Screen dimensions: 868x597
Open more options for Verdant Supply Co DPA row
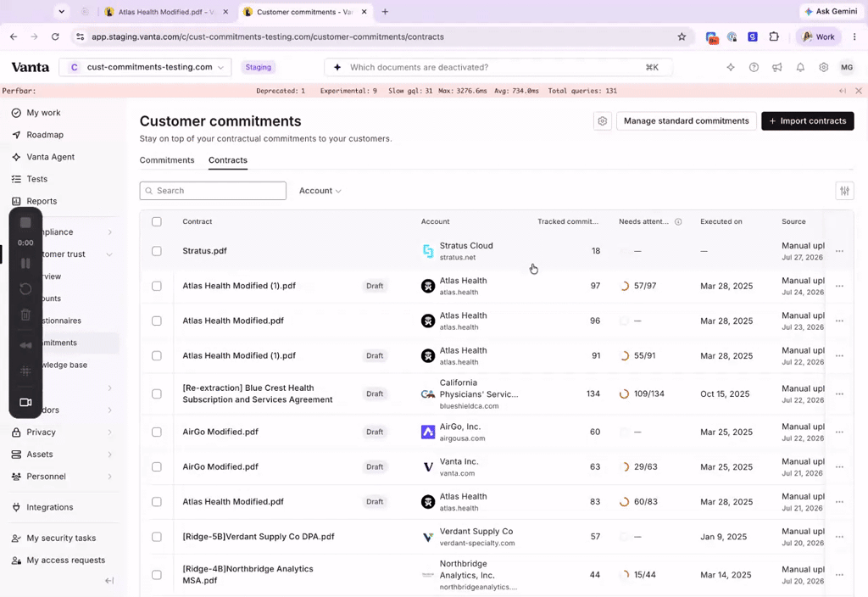click(x=839, y=537)
